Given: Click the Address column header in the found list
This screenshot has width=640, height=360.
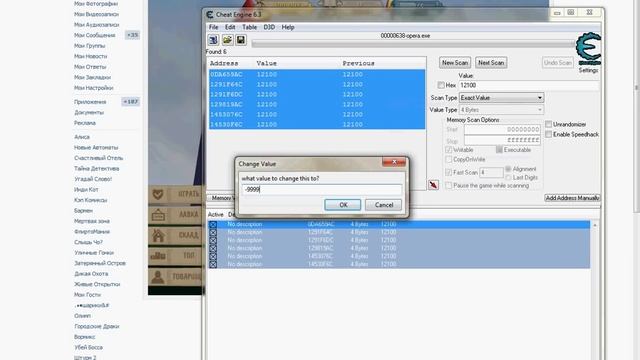Looking at the screenshot, I should click(224, 64).
